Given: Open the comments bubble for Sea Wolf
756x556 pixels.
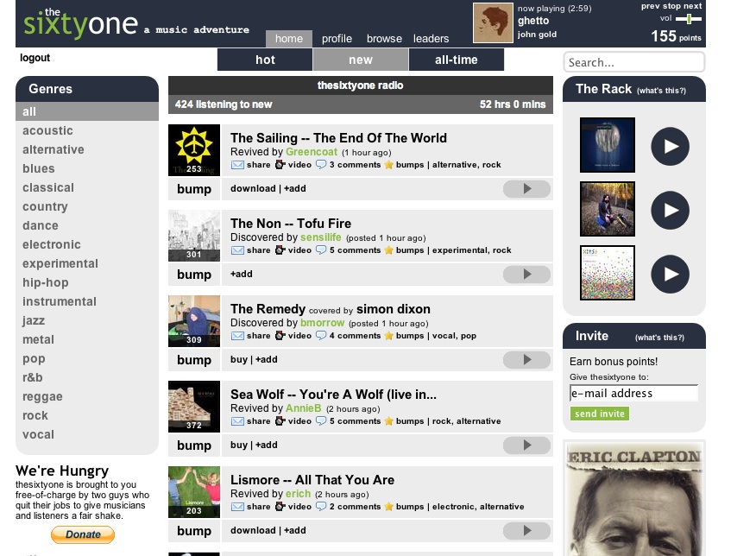Looking at the screenshot, I should tap(321, 421).
